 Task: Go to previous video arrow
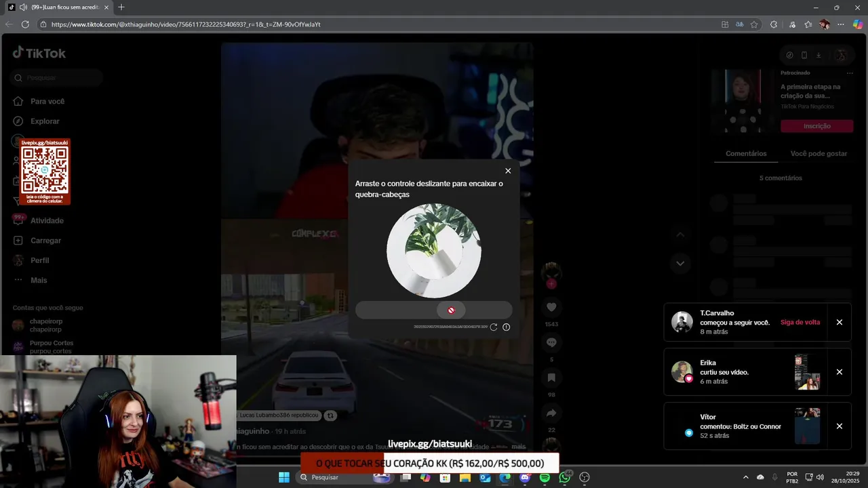(x=680, y=235)
